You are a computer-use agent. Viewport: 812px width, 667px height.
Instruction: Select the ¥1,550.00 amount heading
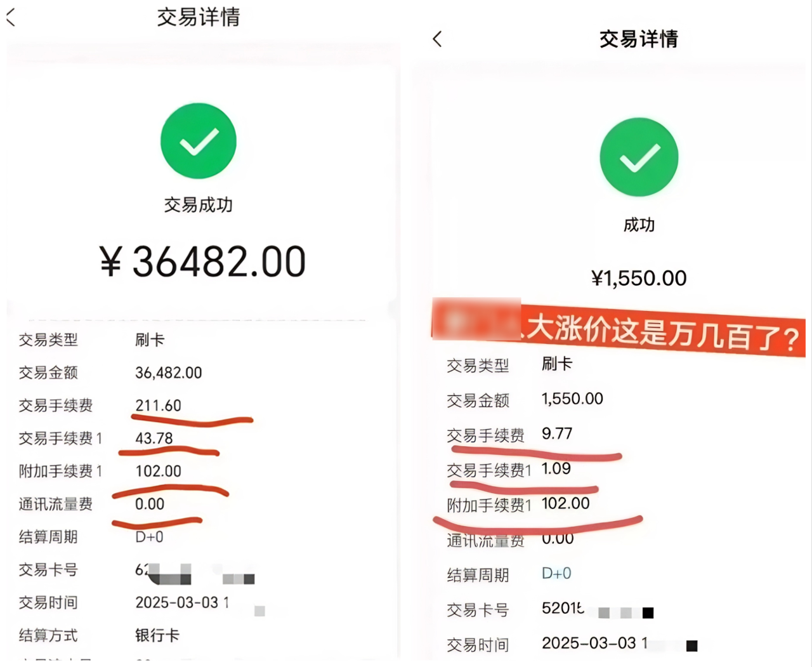coord(639,278)
